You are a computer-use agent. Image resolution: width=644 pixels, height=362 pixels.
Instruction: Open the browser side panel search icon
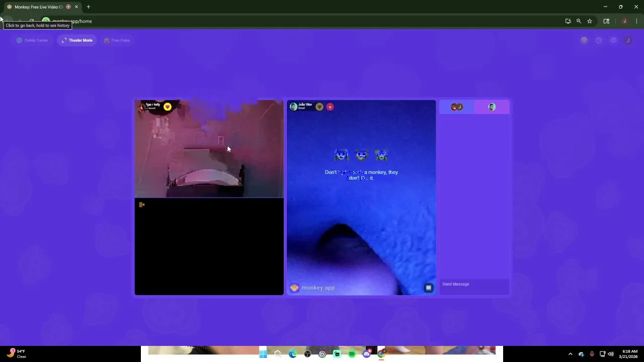[606, 21]
